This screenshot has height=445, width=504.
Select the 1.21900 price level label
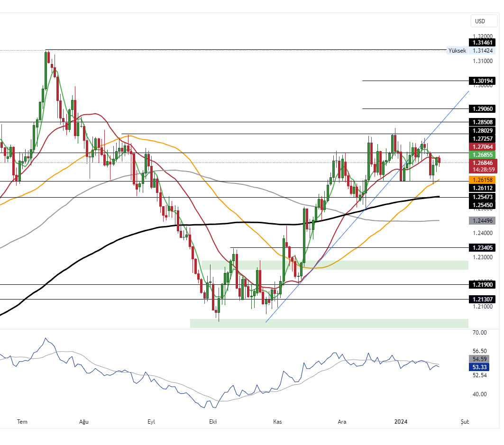tap(482, 285)
